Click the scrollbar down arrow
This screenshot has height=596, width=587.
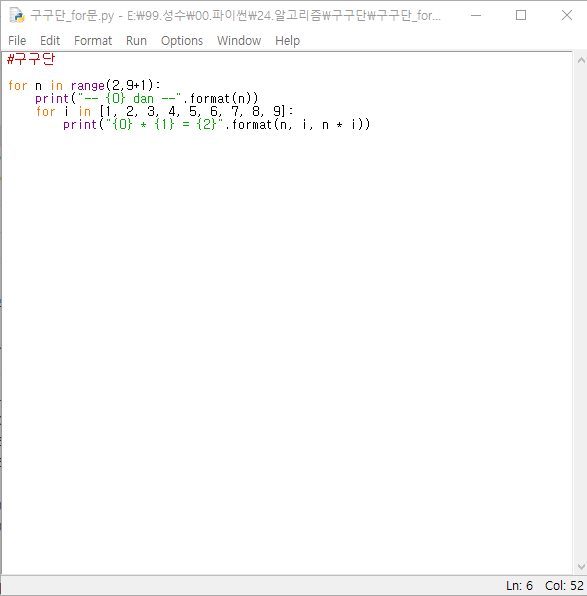click(x=581, y=567)
